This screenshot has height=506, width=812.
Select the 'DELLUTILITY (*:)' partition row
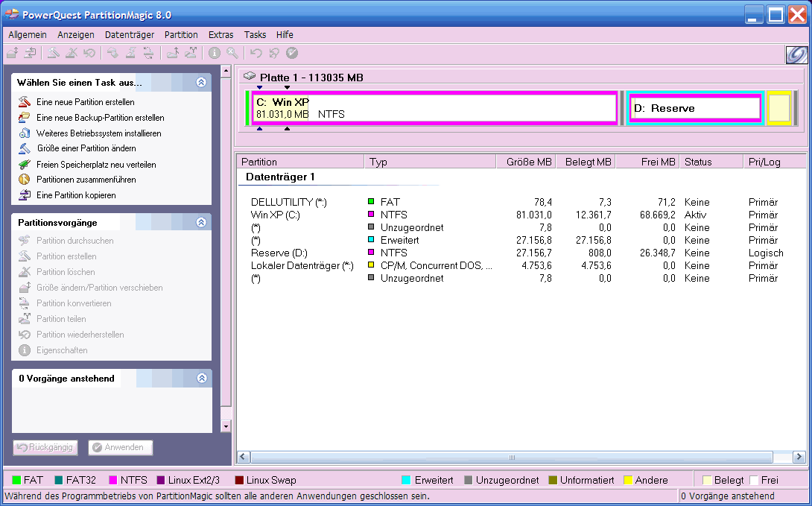point(521,202)
